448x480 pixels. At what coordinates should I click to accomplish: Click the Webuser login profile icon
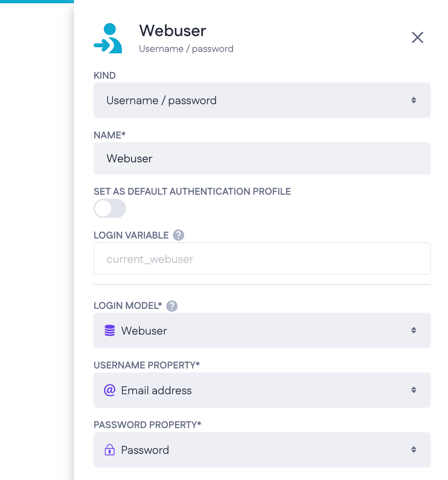[108, 38]
